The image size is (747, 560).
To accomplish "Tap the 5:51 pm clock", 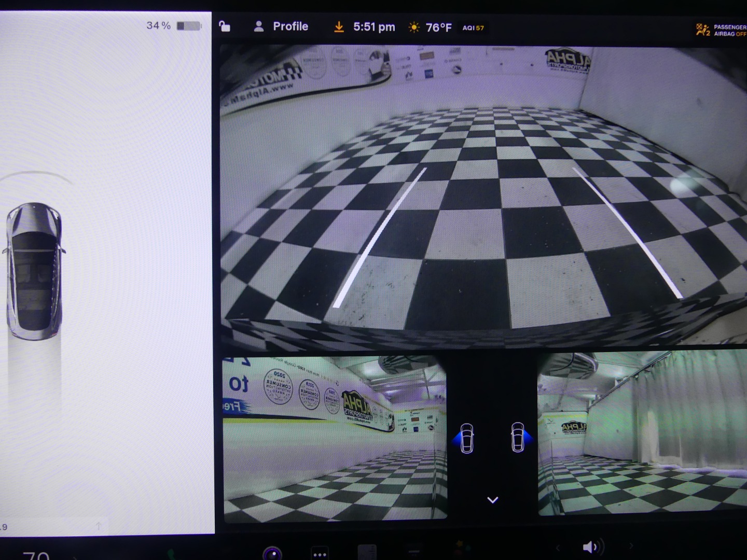I will 374,27.
